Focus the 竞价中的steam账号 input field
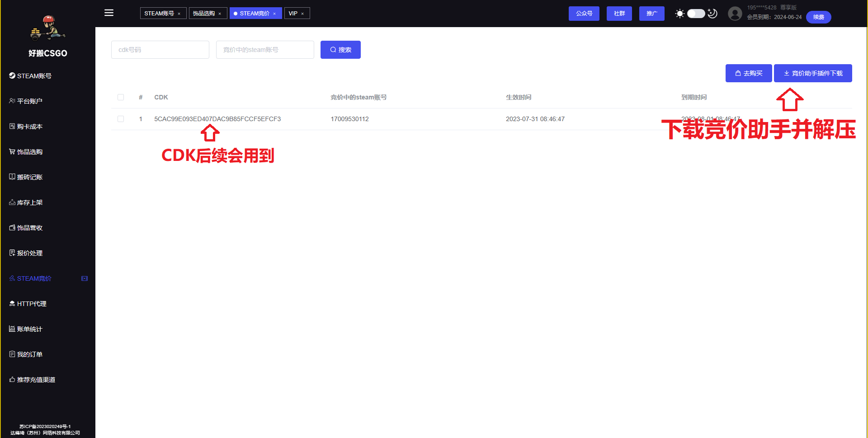Screen dimensions: 868x438 265,50
